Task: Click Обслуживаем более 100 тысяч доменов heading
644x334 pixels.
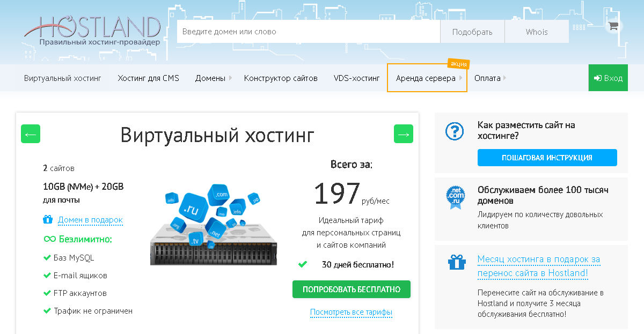Action: point(543,195)
